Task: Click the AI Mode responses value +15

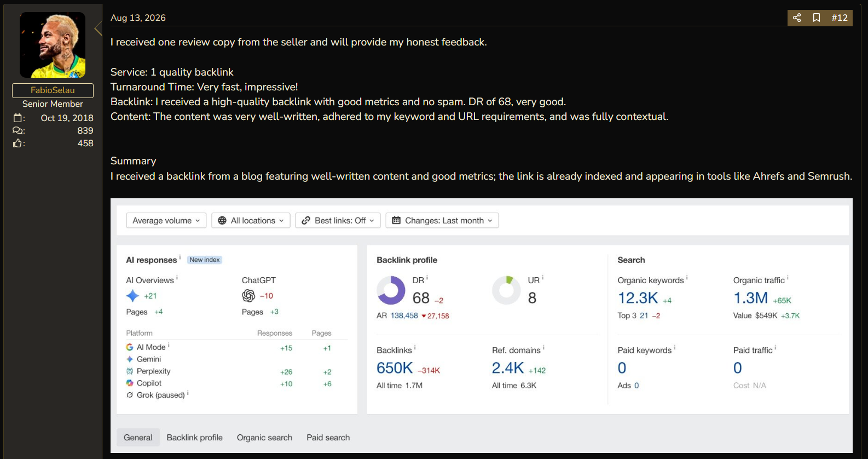Action: click(286, 348)
